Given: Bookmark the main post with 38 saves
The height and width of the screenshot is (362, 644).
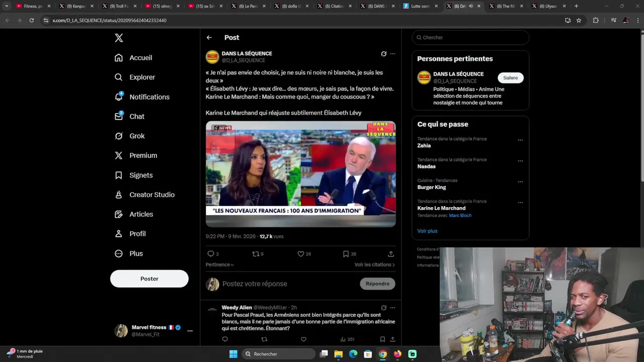Looking at the screenshot, I should pyautogui.click(x=349, y=254).
